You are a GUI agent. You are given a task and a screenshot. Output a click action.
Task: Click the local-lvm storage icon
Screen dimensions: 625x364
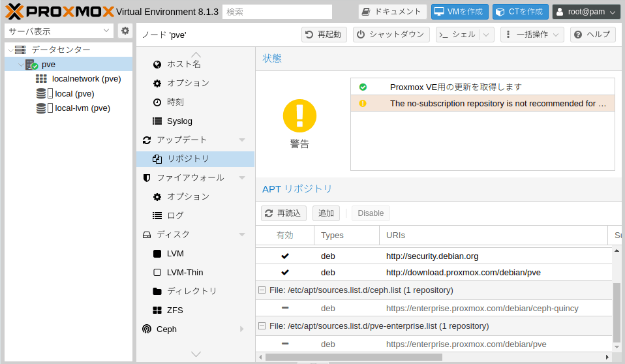(x=44, y=108)
